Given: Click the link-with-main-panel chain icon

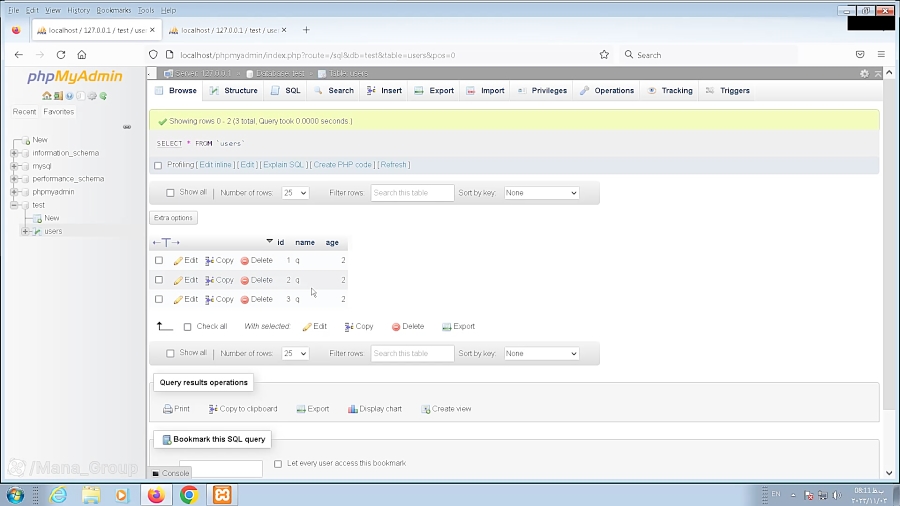Looking at the screenshot, I should [x=127, y=127].
